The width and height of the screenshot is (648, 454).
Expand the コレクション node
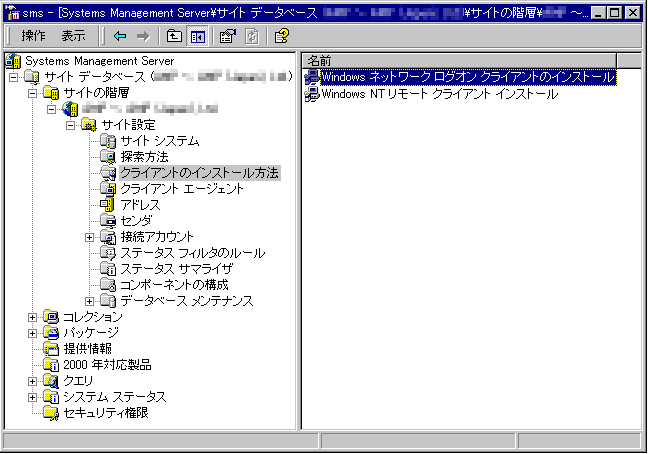pyautogui.click(x=32, y=318)
